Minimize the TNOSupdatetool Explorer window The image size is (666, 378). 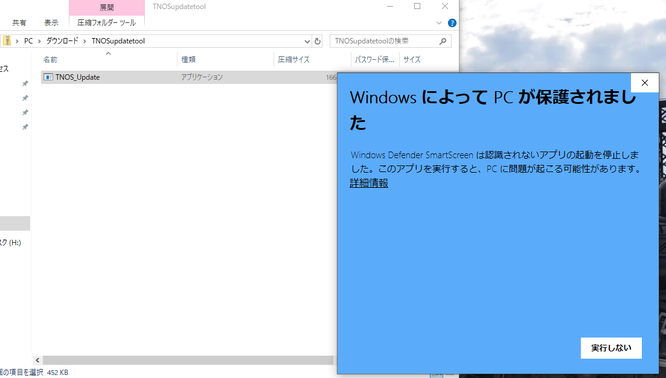click(390, 6)
